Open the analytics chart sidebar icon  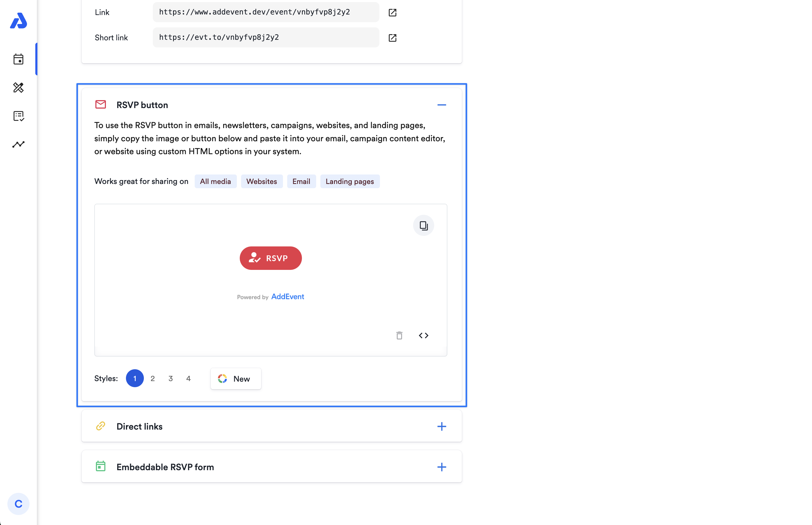(x=18, y=144)
